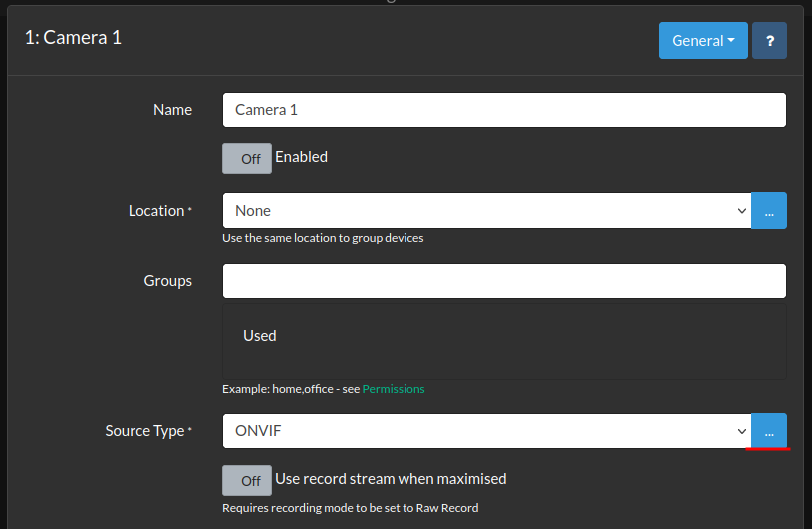Click the question mark help button
Image resolution: width=812 pixels, height=529 pixels.
point(769,41)
